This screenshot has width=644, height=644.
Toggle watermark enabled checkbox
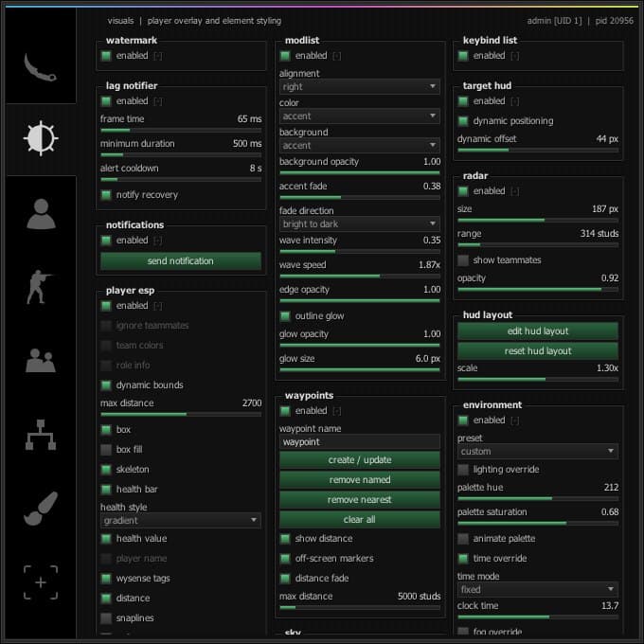pyautogui.click(x=106, y=56)
